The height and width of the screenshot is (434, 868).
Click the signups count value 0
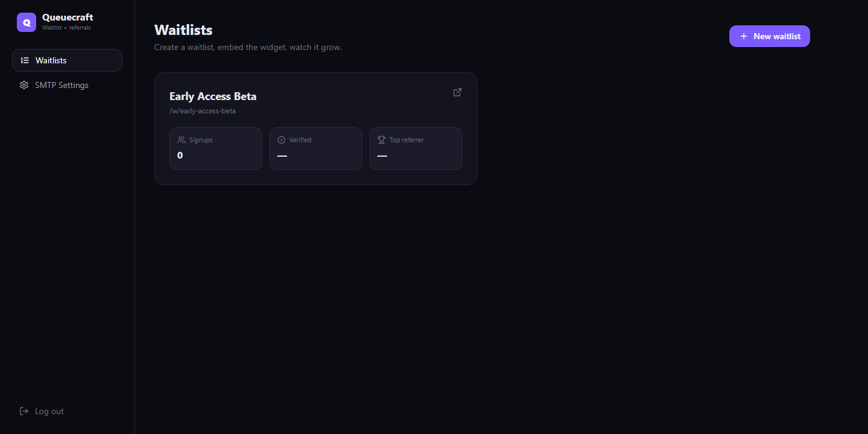coord(180,156)
